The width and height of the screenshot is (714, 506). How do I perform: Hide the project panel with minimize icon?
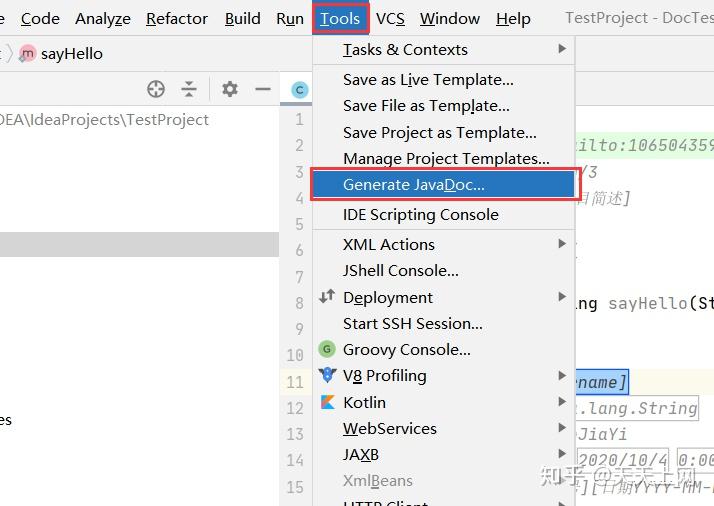263,89
